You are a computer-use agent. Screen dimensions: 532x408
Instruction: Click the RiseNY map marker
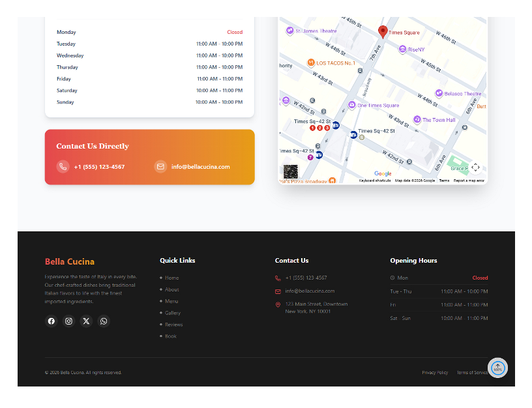(402, 49)
